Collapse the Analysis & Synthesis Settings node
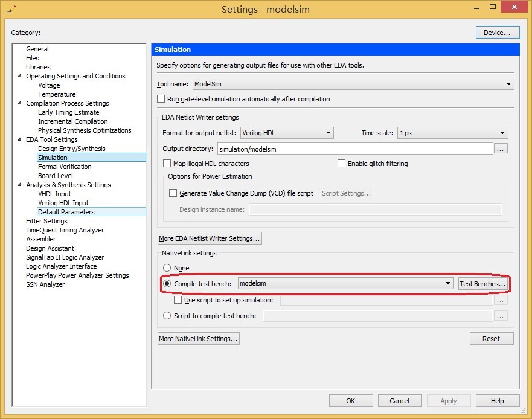This screenshot has height=419, width=532. [19, 185]
